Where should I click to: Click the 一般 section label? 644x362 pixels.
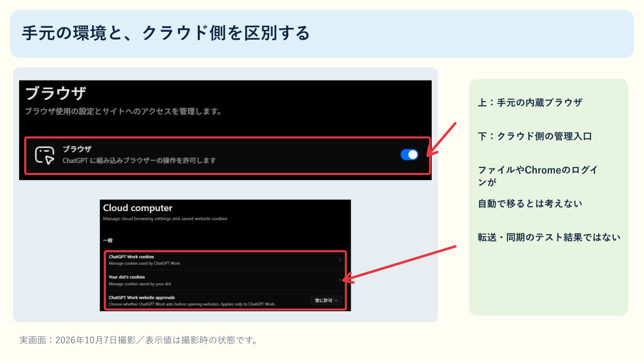pos(108,240)
